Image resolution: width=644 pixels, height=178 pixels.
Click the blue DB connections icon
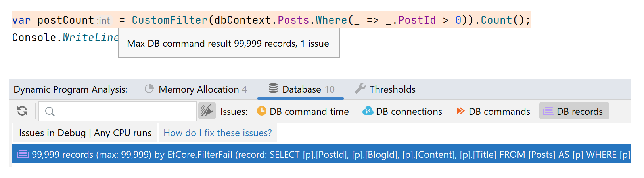point(368,111)
